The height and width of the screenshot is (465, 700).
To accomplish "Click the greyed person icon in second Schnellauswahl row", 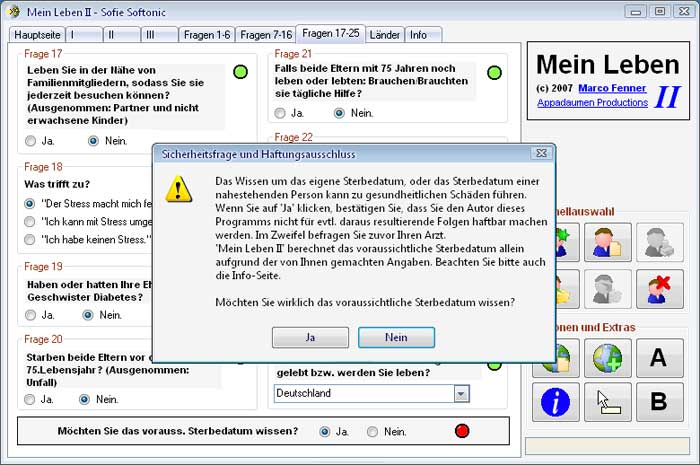I will click(x=608, y=289).
